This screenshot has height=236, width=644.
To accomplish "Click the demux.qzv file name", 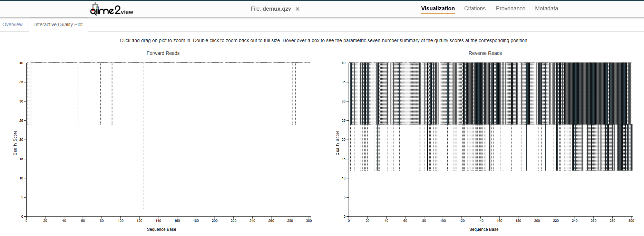I will point(276,9).
